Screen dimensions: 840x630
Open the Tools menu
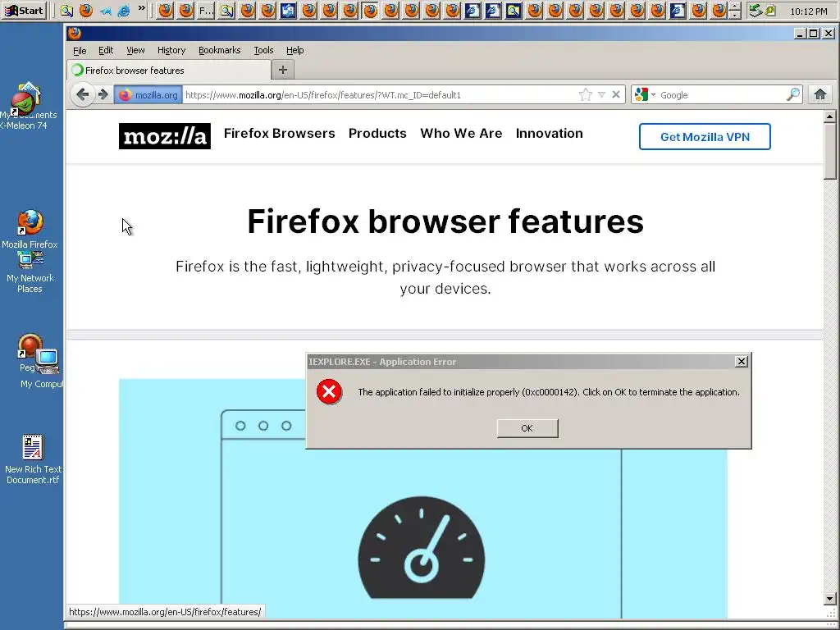click(x=263, y=50)
